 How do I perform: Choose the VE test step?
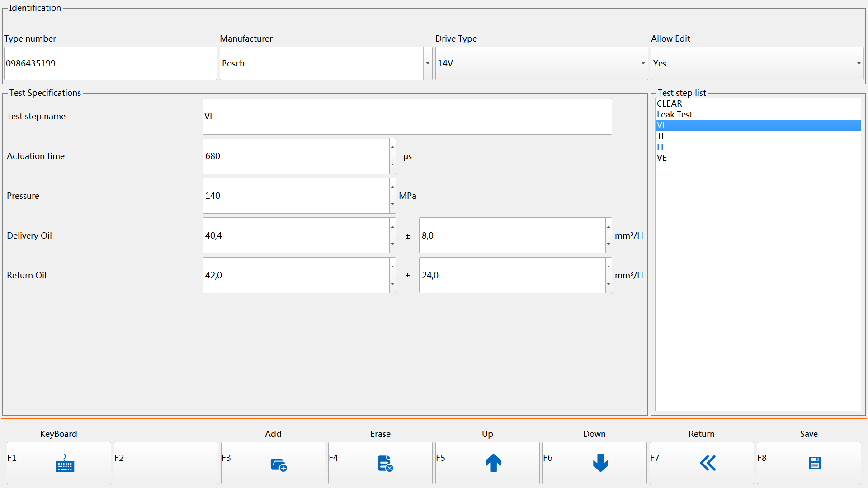pos(662,158)
